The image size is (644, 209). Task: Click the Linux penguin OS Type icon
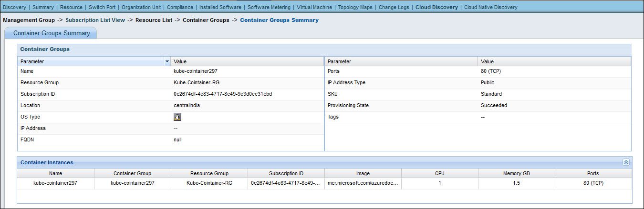click(x=177, y=117)
